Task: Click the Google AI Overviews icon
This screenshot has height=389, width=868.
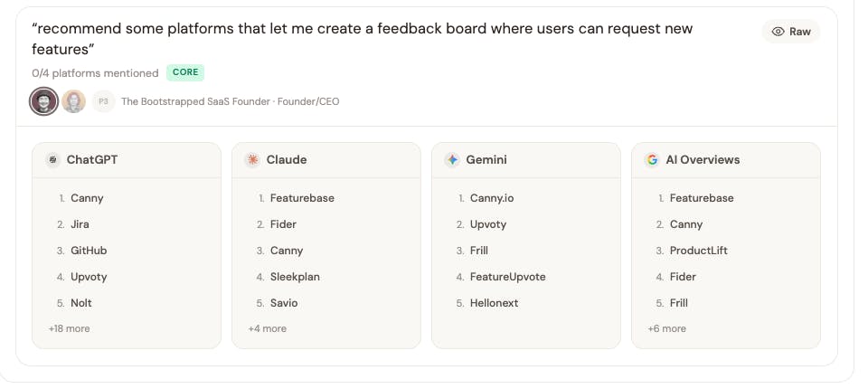Action: [651, 160]
